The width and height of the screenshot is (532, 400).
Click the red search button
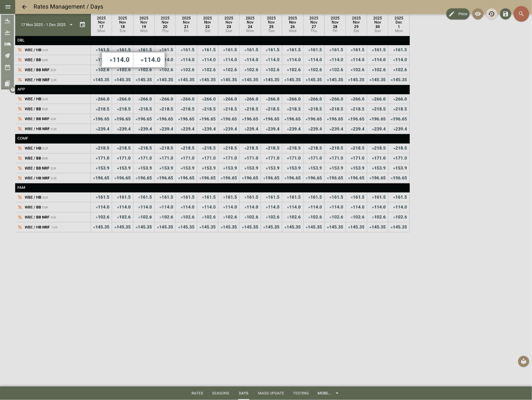tap(521, 14)
